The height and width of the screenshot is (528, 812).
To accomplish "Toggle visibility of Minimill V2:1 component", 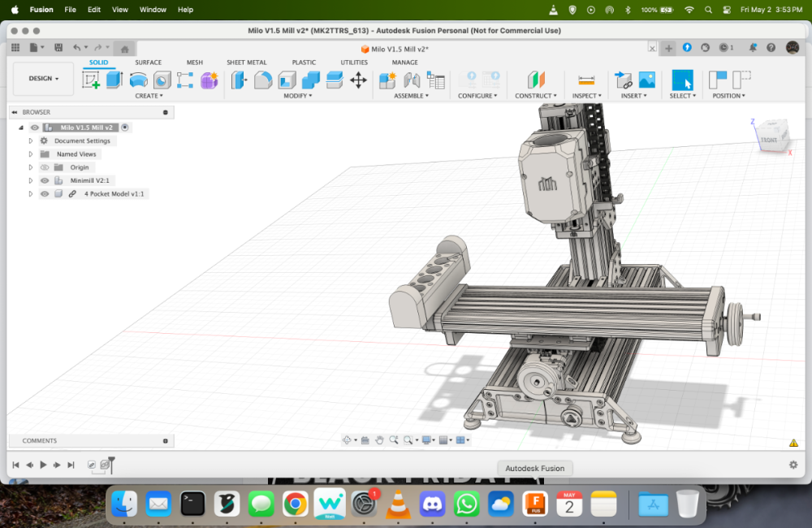I will coord(45,180).
